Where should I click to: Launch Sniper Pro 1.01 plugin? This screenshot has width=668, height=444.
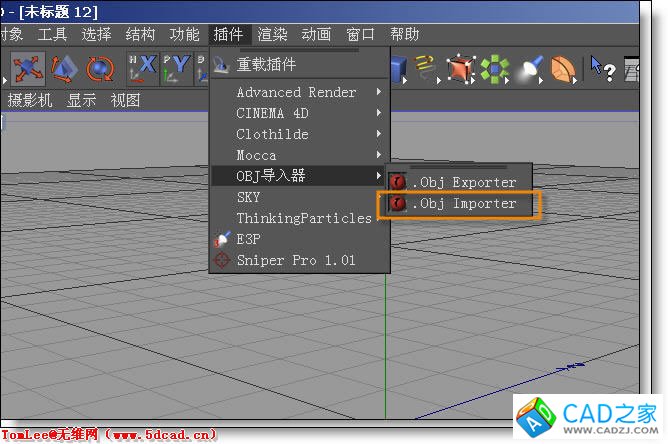300,260
